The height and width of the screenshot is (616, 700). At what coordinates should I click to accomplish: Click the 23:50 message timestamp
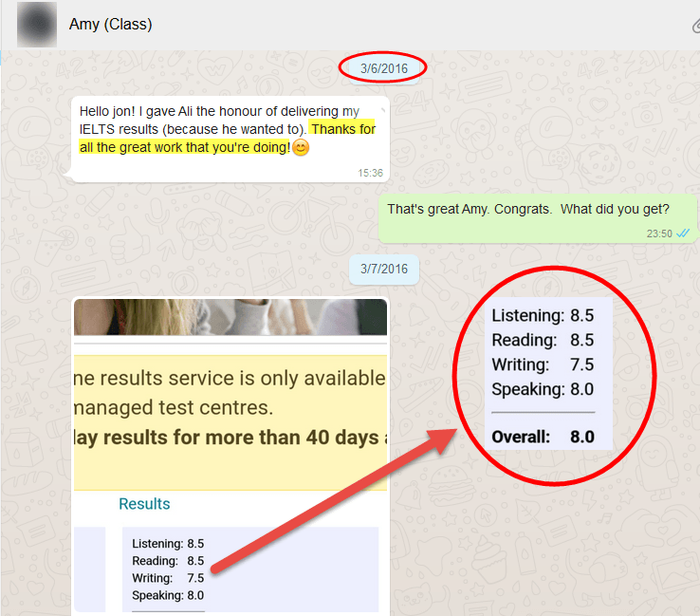tap(659, 233)
